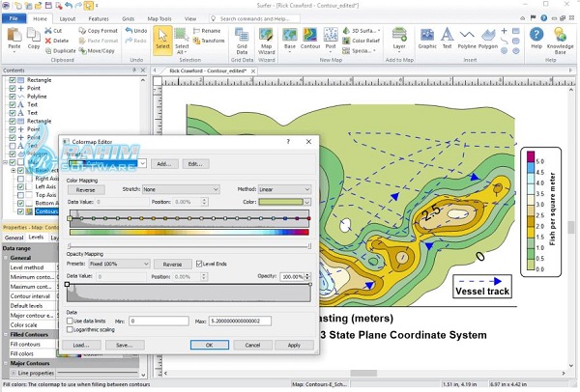
Task: Open the Stretch dropdown
Action: [x=181, y=189]
